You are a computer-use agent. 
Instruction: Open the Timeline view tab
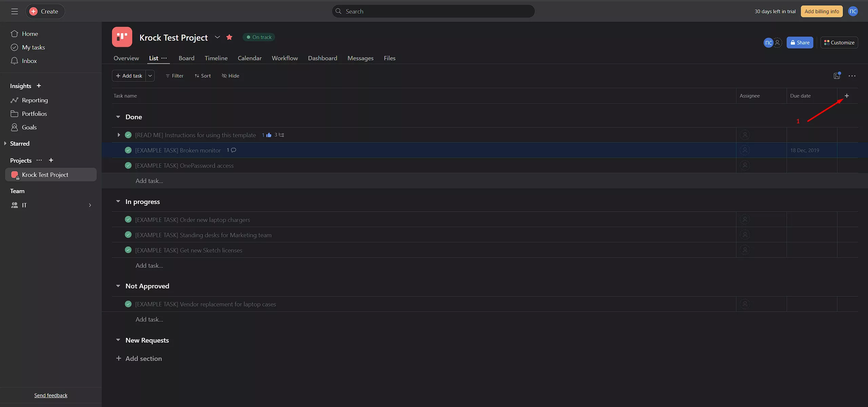click(216, 58)
